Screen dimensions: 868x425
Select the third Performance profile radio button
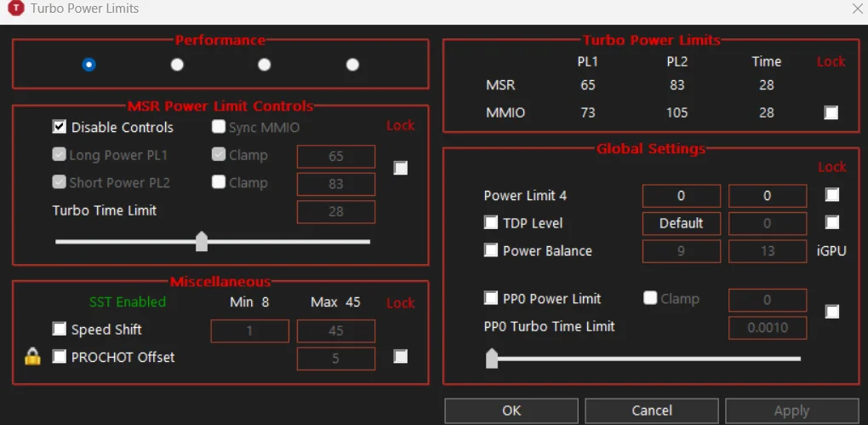pos(265,65)
